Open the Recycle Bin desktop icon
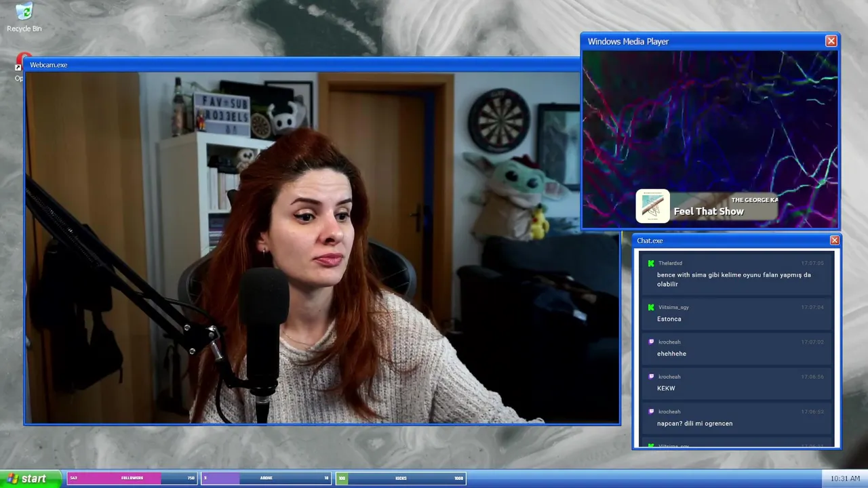Screen dimensions: 868x488 (24, 17)
